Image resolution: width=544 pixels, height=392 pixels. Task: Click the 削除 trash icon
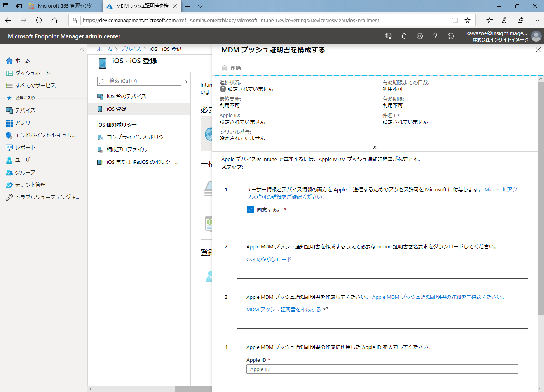224,68
